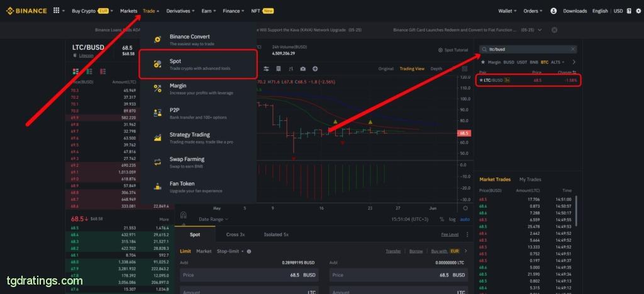This screenshot has height=294, width=644.
Task: Toggle log scale on chart
Action: [452, 219]
